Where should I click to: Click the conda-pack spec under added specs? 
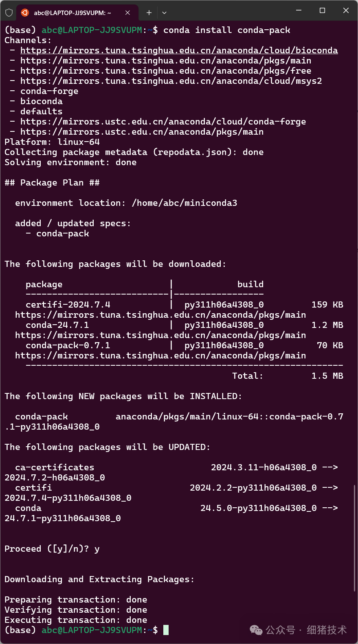62,233
